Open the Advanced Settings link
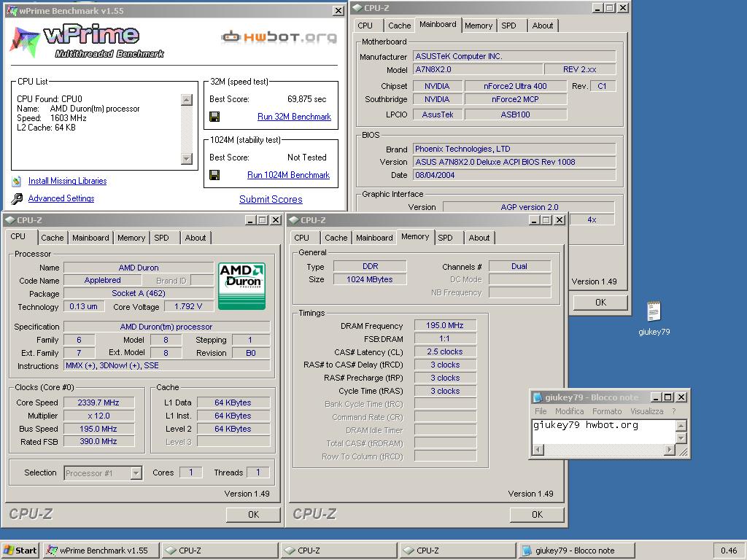The height and width of the screenshot is (560, 747). [x=61, y=198]
